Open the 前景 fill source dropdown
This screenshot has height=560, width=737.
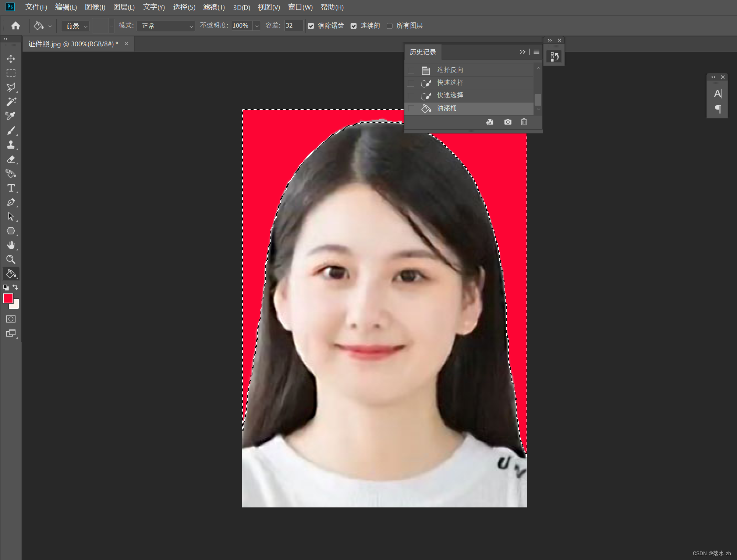[76, 26]
